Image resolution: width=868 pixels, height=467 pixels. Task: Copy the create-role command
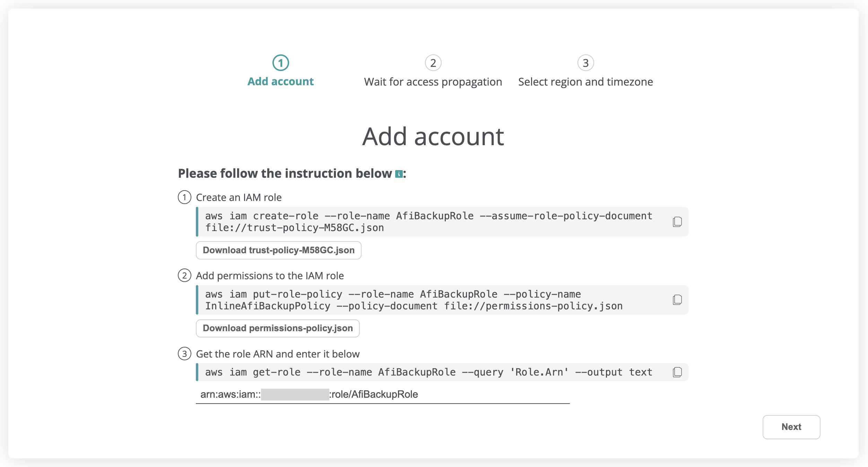click(677, 222)
